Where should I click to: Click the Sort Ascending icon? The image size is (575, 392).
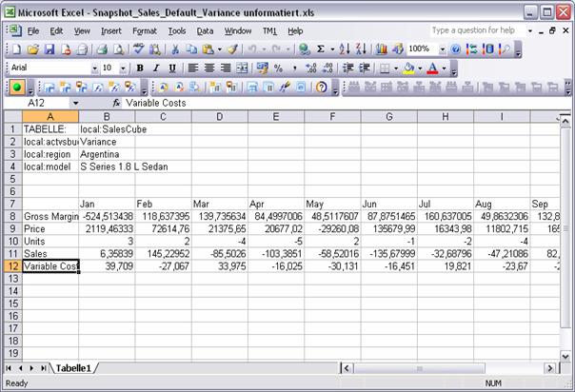[x=344, y=49]
